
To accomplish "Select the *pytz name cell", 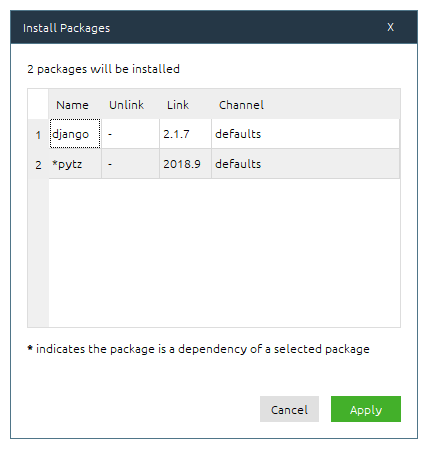I will tap(75, 164).
